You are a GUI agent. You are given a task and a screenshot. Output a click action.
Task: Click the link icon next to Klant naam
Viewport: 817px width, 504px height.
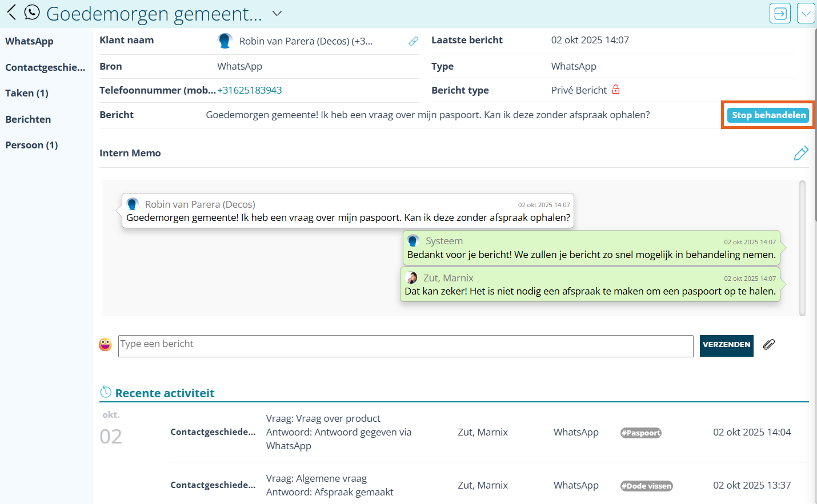(413, 41)
